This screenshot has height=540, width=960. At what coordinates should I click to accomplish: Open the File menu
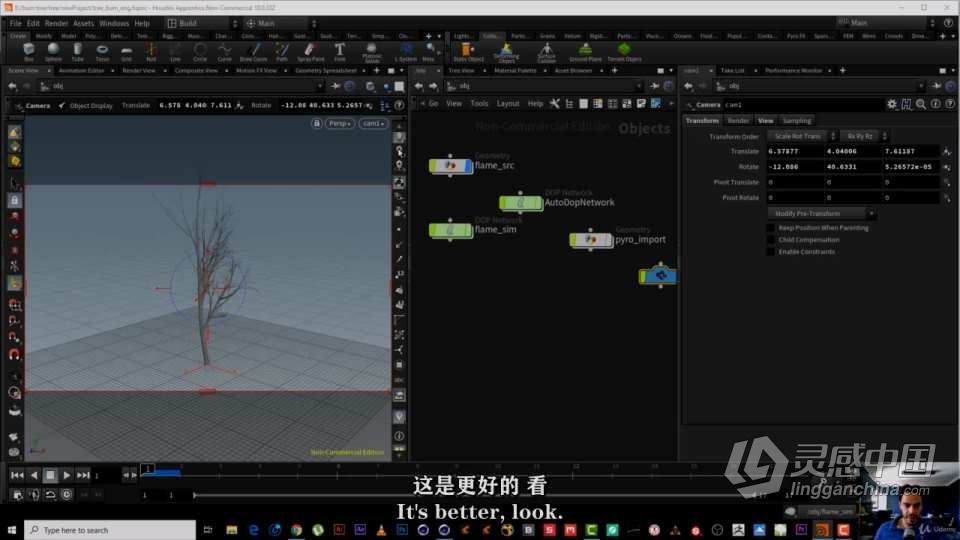click(15, 23)
